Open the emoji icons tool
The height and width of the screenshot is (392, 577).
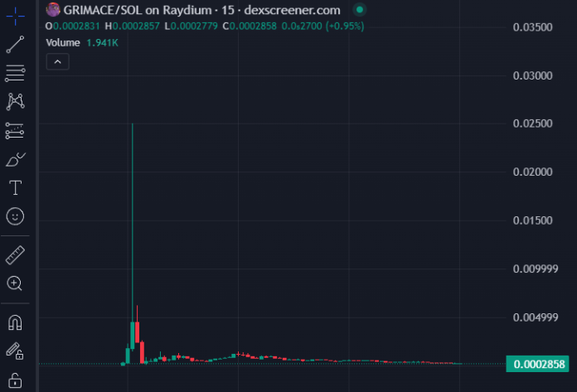15,216
